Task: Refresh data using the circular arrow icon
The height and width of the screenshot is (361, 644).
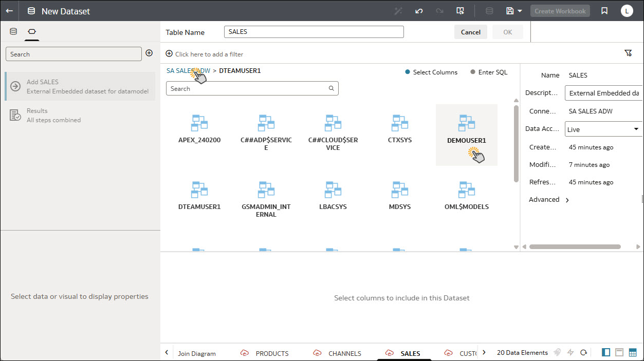Action: 583,352
